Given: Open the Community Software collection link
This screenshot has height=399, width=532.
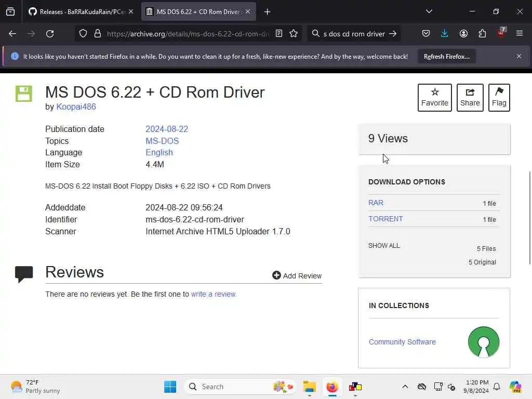Looking at the screenshot, I should click(x=402, y=342).
